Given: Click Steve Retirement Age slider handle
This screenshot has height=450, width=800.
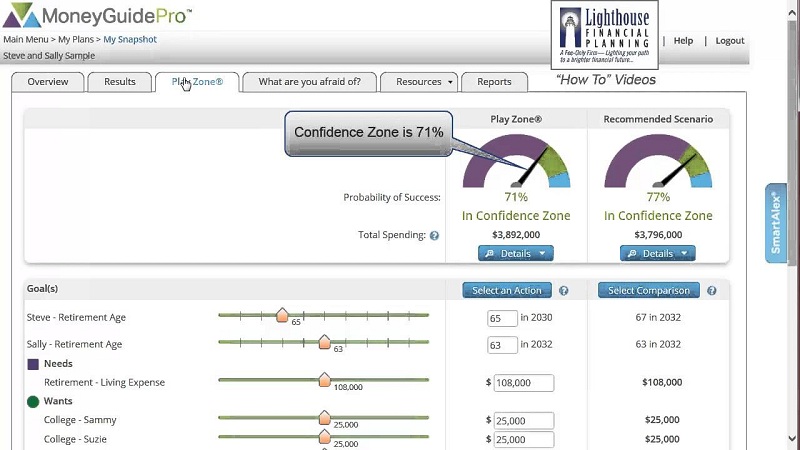Looking at the screenshot, I should [282, 315].
